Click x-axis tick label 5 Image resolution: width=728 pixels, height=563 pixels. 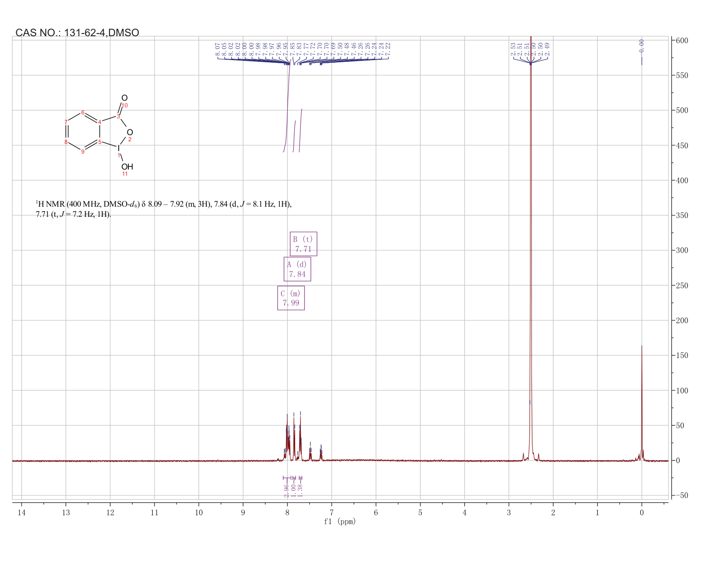(420, 513)
